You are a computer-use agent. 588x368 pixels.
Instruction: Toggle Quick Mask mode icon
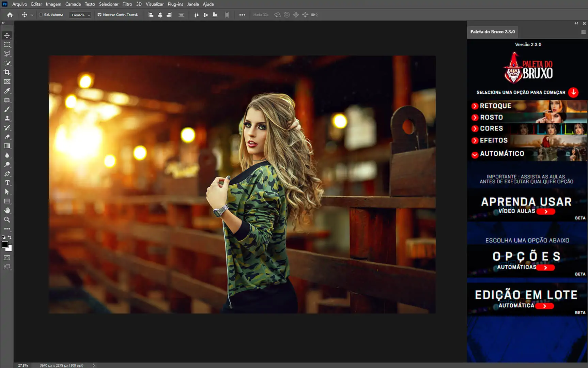tap(7, 258)
